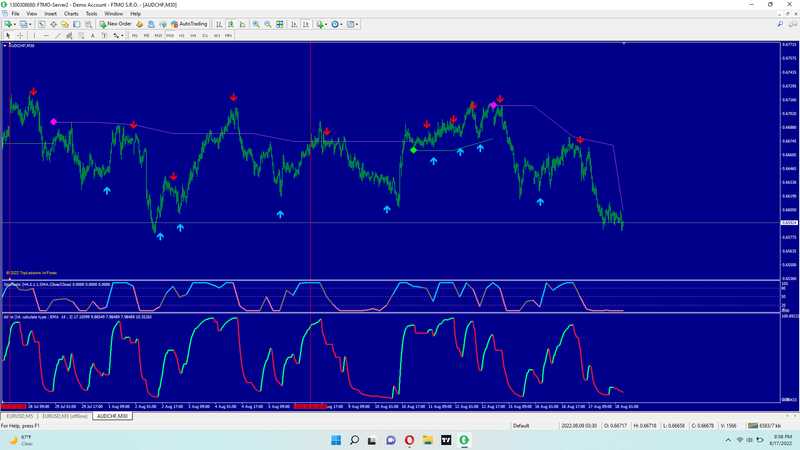Click the Default profile in status bar
800x450 pixels.
pos(521,426)
